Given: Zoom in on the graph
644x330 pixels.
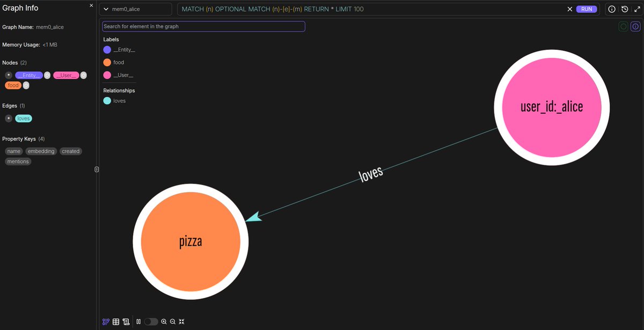Looking at the screenshot, I should click(164, 321).
